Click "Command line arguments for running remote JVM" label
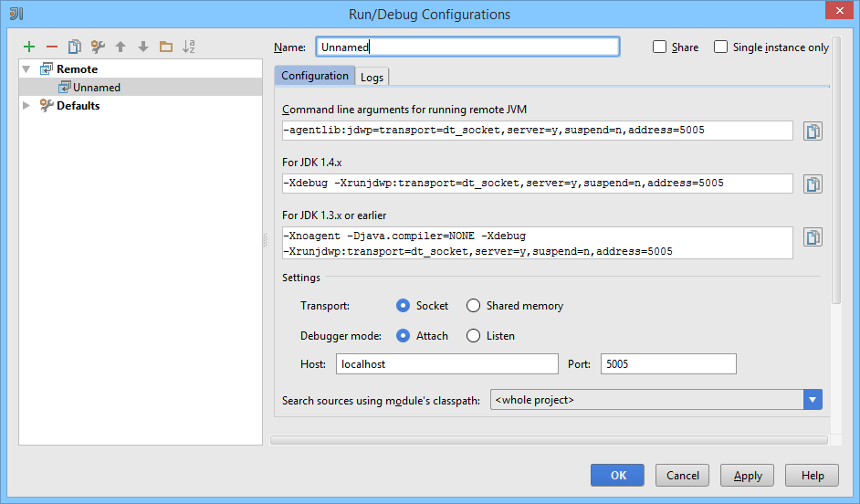860x504 pixels. [404, 110]
